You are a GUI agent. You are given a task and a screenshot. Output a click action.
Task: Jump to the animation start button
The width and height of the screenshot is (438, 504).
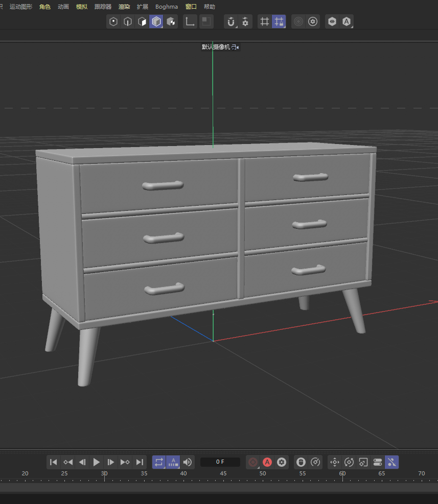coord(54,462)
